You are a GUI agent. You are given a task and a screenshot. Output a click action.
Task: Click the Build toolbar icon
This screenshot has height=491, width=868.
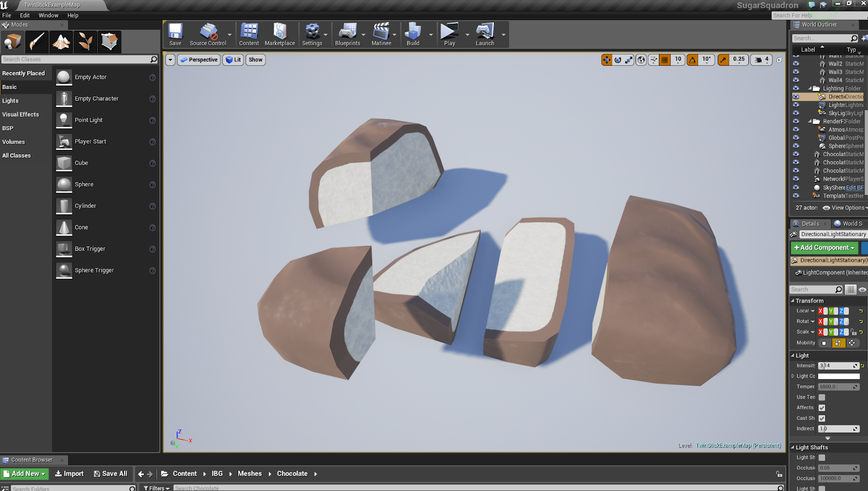[413, 34]
